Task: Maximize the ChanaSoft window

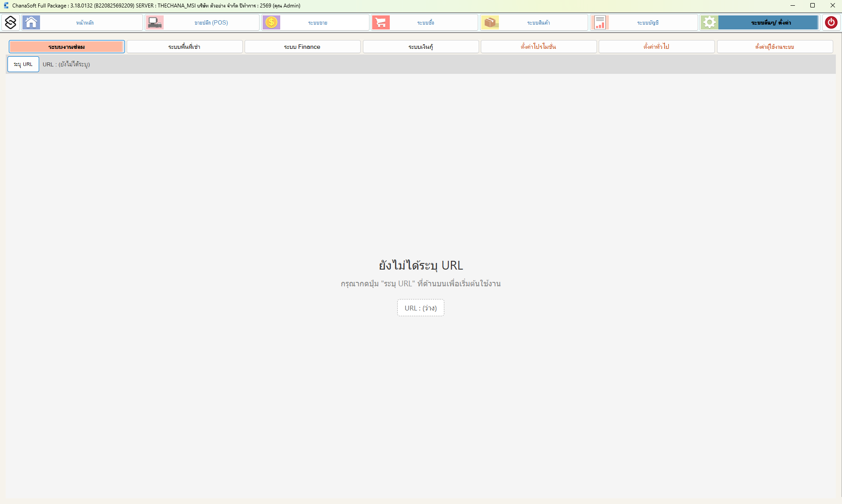Action: [x=813, y=6]
